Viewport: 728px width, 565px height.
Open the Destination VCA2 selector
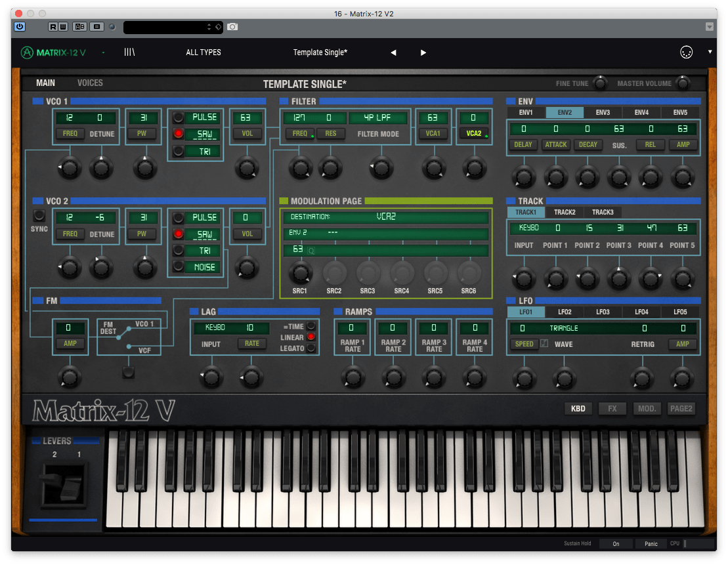tap(386, 217)
